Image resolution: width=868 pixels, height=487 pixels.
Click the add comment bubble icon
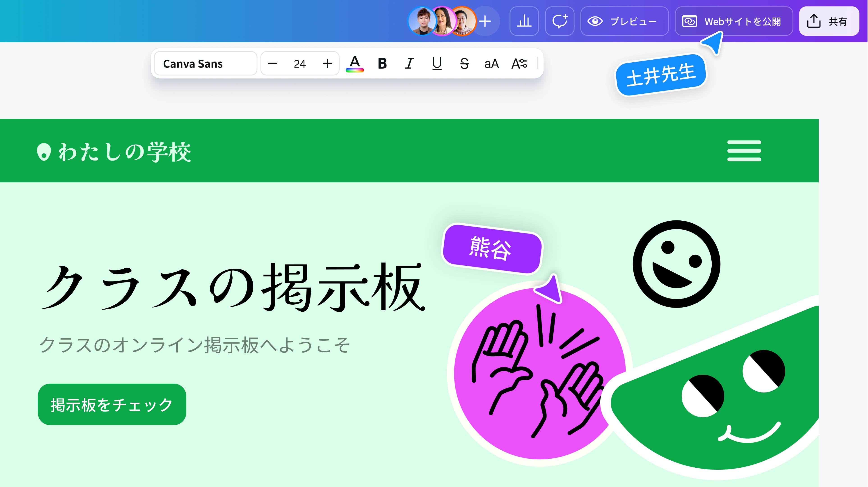559,21
